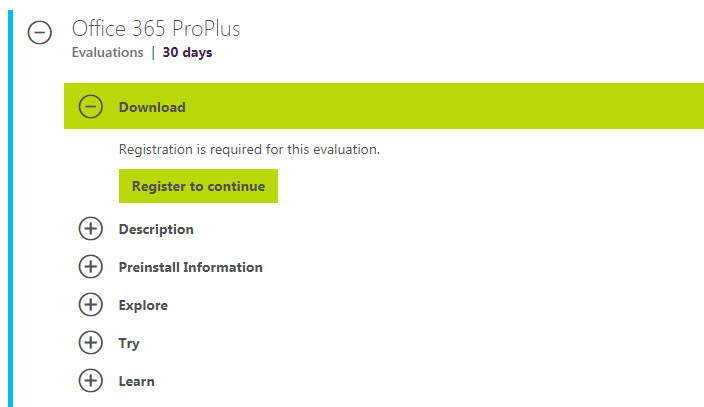
Task: Expand Learn using its plus icon
Action: (91, 381)
